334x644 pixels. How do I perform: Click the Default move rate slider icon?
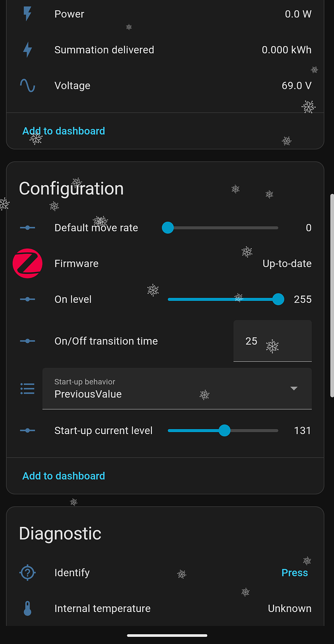(28, 228)
